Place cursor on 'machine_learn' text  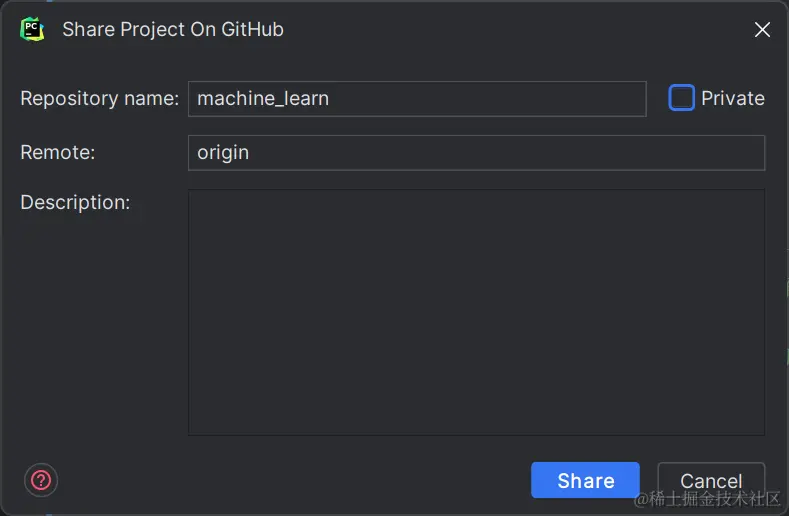point(263,99)
